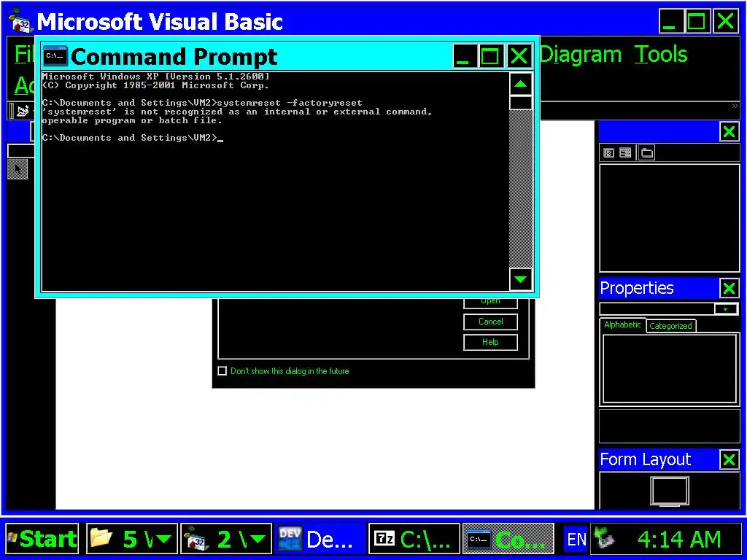747x560 pixels.
Task: Switch to the Alphabetic tab
Action: click(x=622, y=324)
